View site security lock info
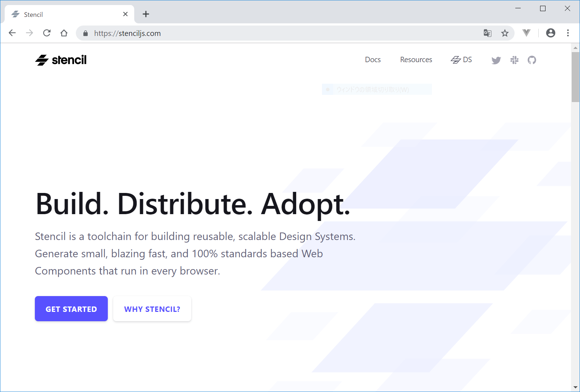 (86, 33)
